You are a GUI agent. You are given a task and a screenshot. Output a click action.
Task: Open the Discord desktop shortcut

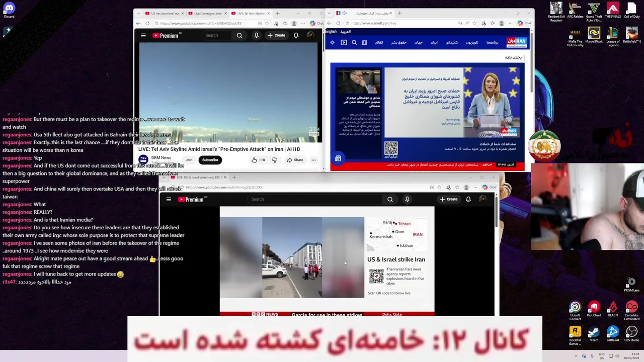tap(9, 10)
